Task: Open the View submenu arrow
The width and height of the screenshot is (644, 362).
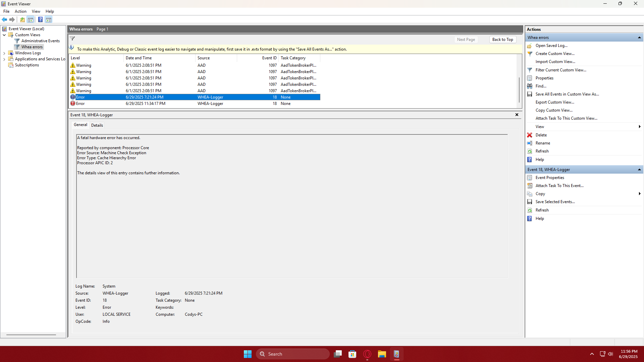Action: pos(640,127)
